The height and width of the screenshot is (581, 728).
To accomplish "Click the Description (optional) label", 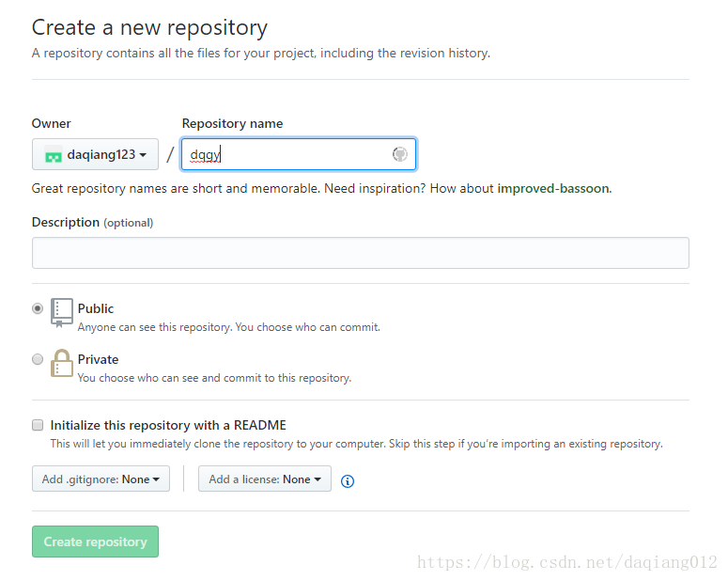I will point(92,223).
